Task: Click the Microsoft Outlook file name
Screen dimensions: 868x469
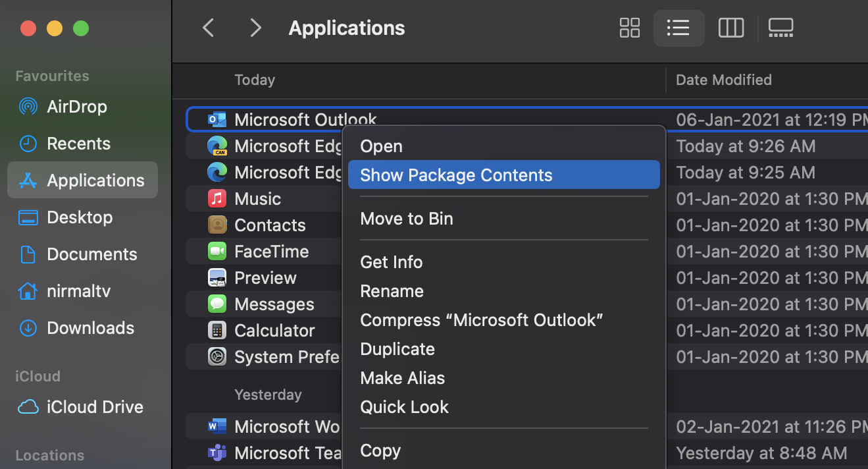Action: tap(305, 119)
